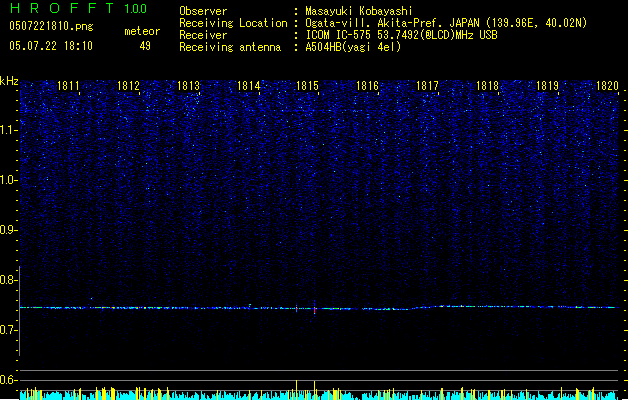
Task: Select the file name 0507221810.png
Action: [x=51, y=26]
